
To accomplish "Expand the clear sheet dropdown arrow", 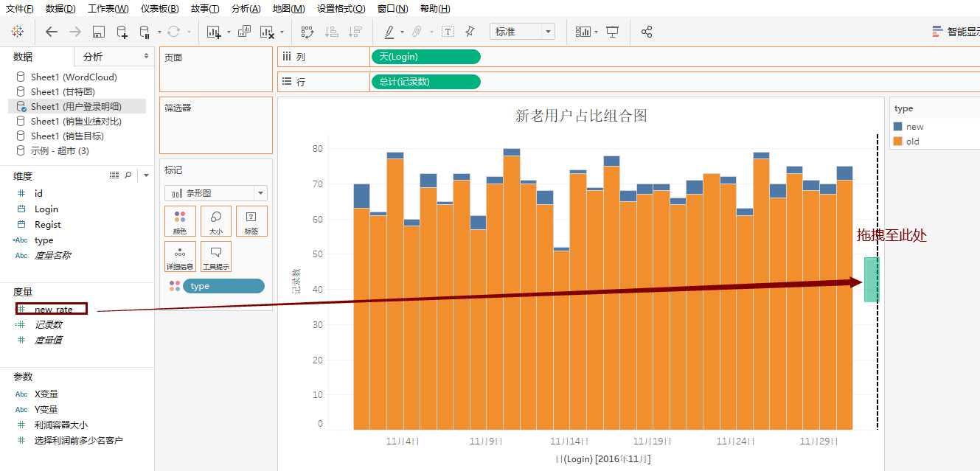I will (282, 32).
